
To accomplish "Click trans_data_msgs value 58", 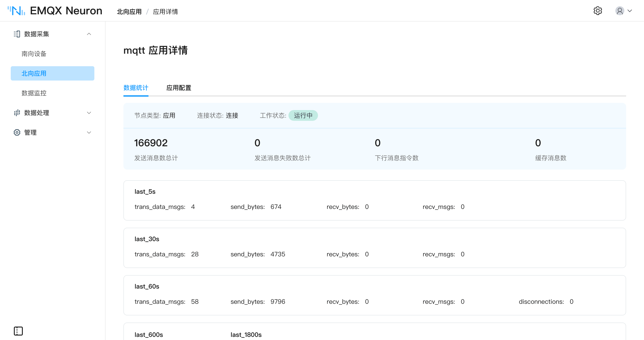I will coord(195,302).
